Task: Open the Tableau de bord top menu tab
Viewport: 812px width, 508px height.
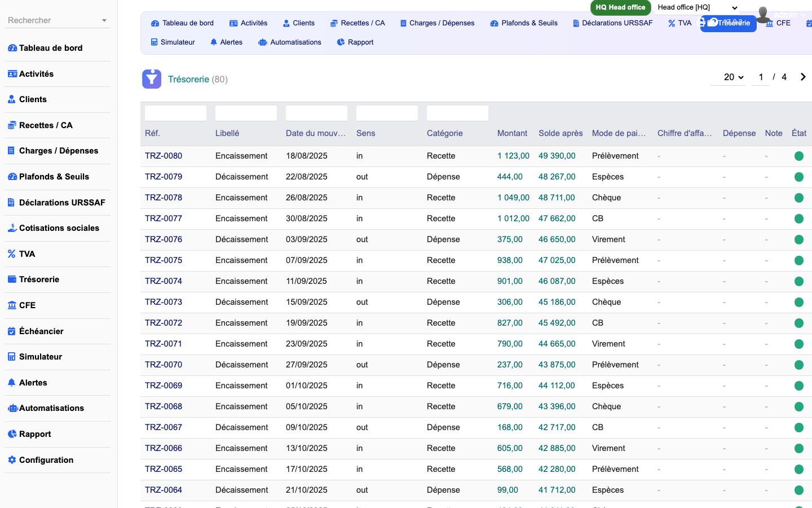Action: pyautogui.click(x=182, y=23)
